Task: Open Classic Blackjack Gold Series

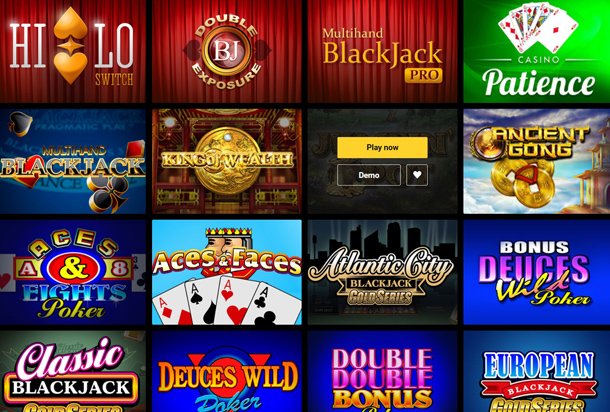Action: [73, 371]
